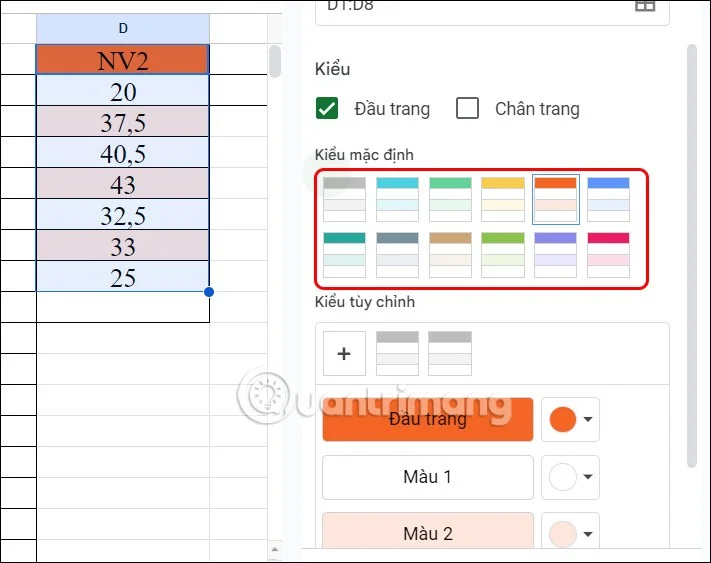Click the orange Đầu trang color bar

coord(428,419)
